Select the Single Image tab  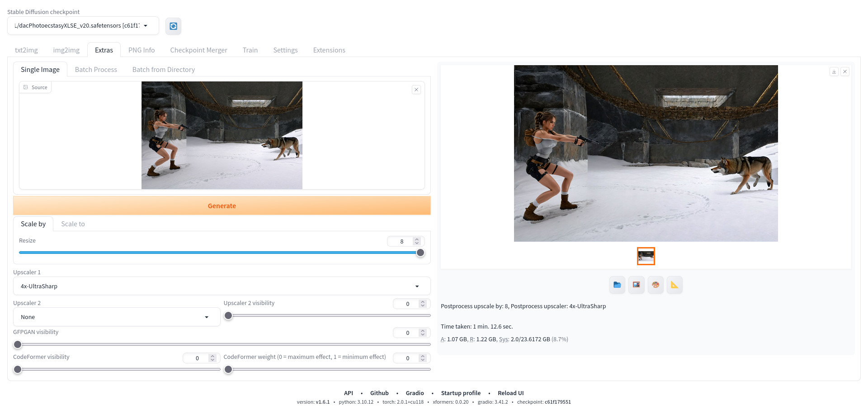(40, 69)
